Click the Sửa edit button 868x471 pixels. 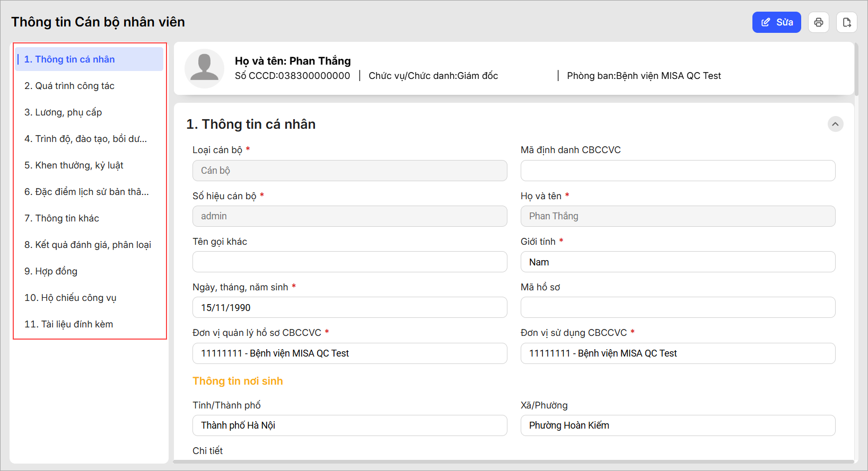pyautogui.click(x=776, y=22)
